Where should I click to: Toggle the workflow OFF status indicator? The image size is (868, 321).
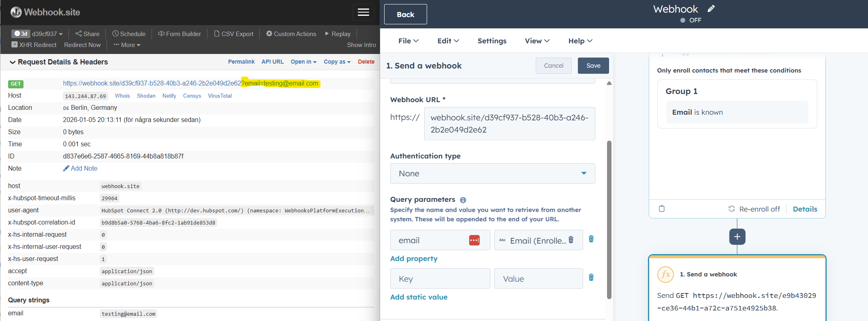click(691, 20)
